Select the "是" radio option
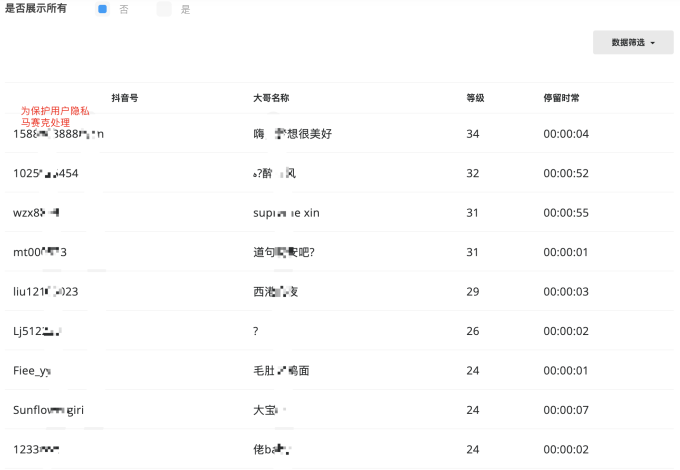The height and width of the screenshot is (470, 680). [164, 9]
